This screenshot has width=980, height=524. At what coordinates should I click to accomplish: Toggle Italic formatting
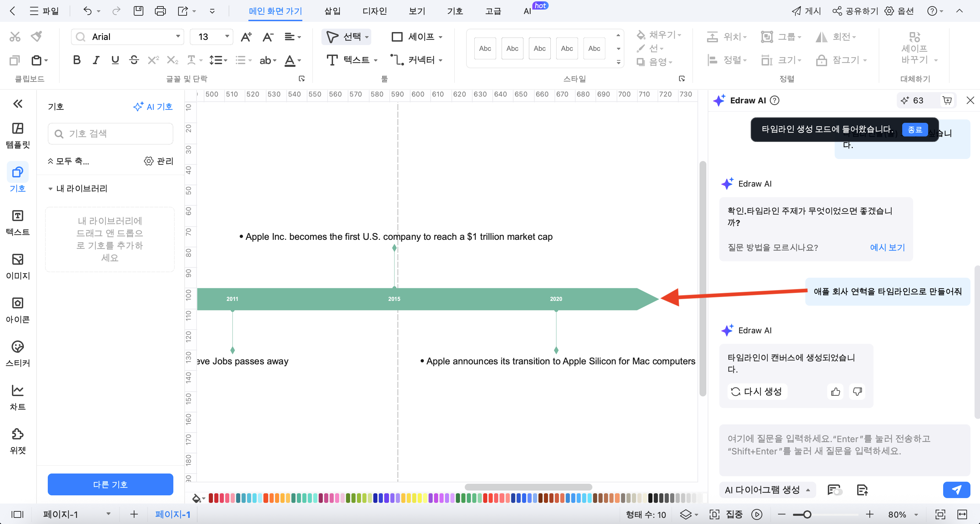(96, 60)
